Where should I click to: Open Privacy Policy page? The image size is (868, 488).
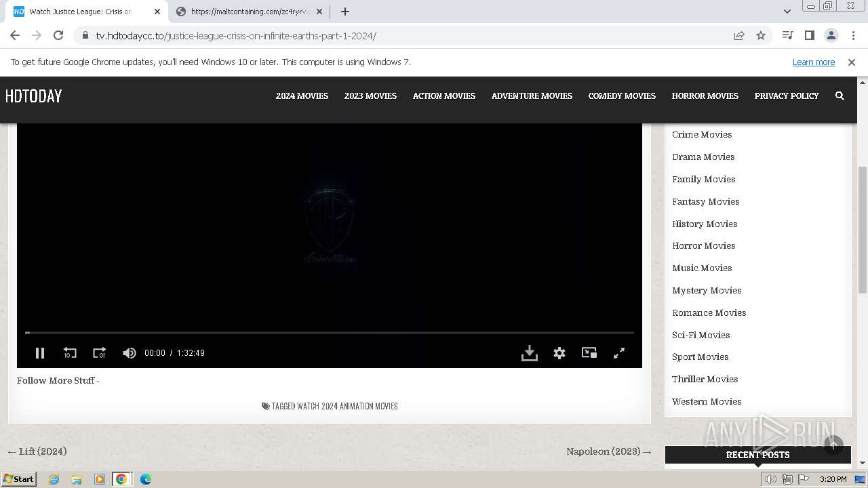tap(787, 96)
